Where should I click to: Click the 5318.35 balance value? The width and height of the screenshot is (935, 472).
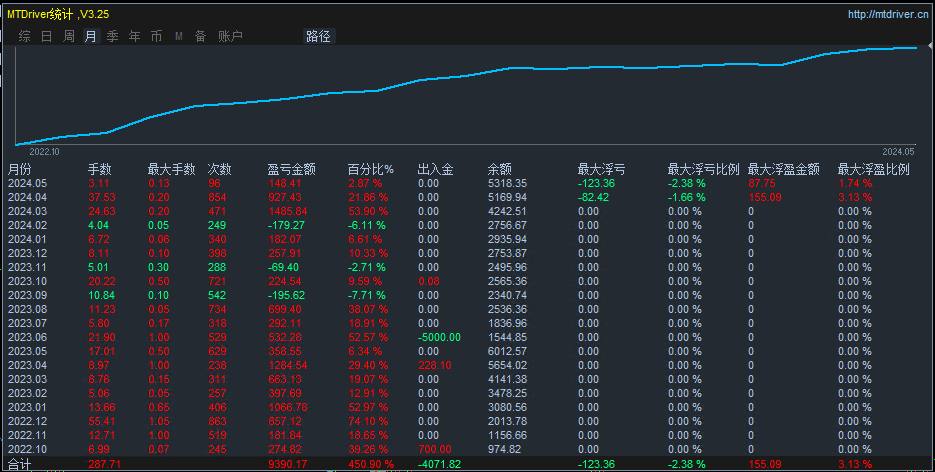(507, 184)
